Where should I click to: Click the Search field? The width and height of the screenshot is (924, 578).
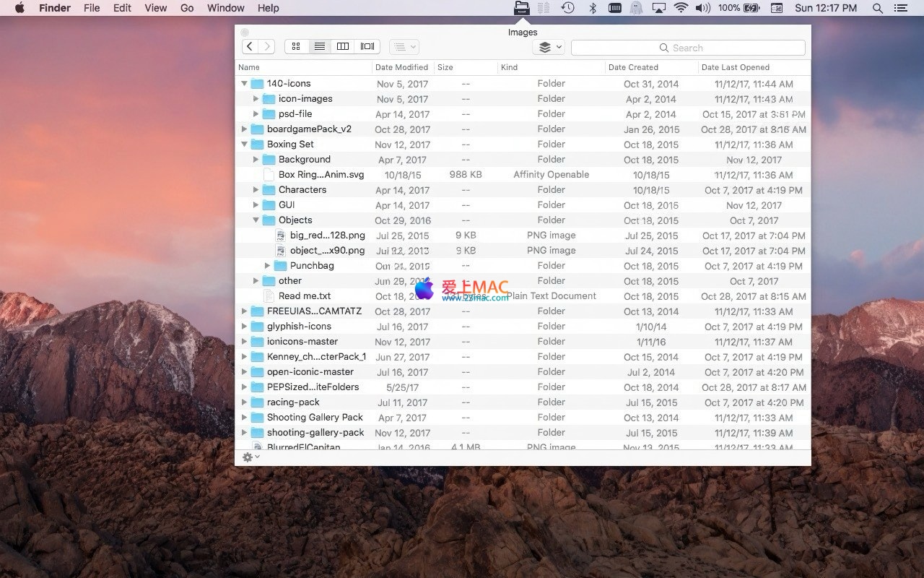tap(687, 48)
